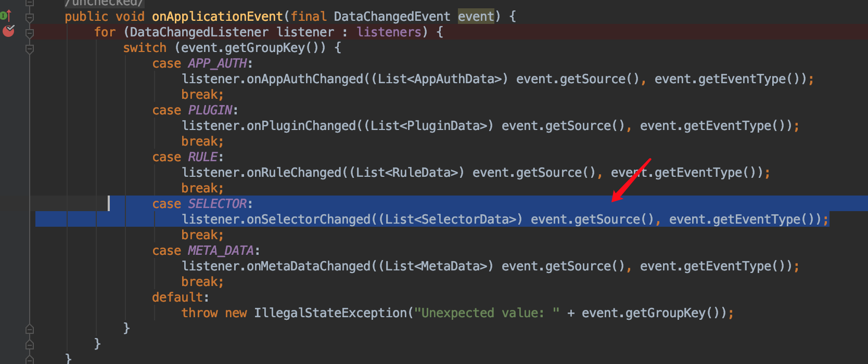Screen dimensions: 868x364
Task: Click event.getSource() on the onSelectorChanged line
Action: tap(592, 219)
